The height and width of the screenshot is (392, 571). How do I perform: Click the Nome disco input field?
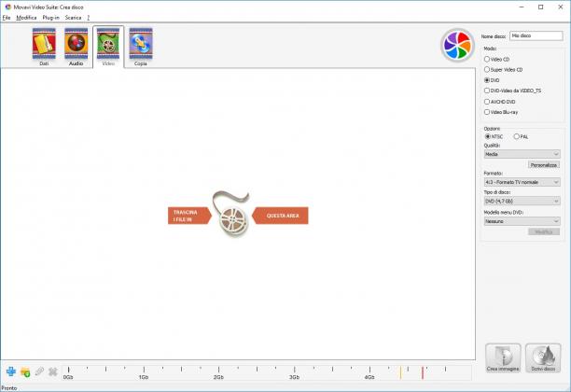(x=536, y=35)
